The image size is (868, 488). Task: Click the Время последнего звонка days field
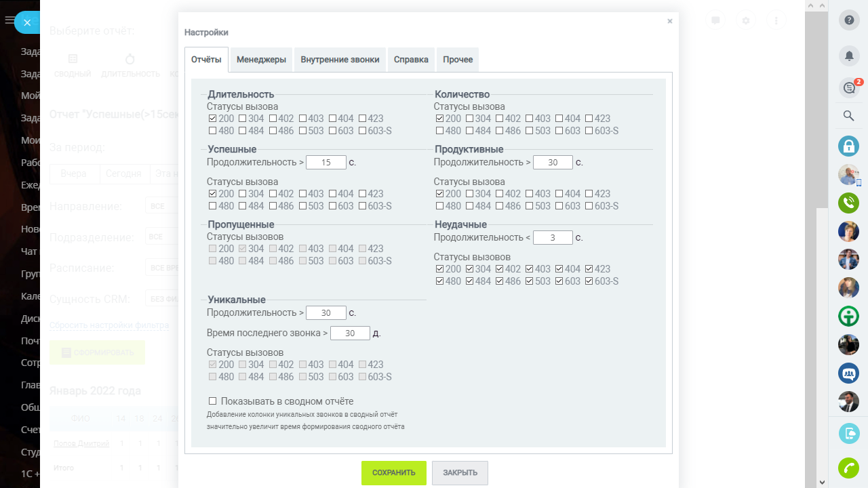350,333
